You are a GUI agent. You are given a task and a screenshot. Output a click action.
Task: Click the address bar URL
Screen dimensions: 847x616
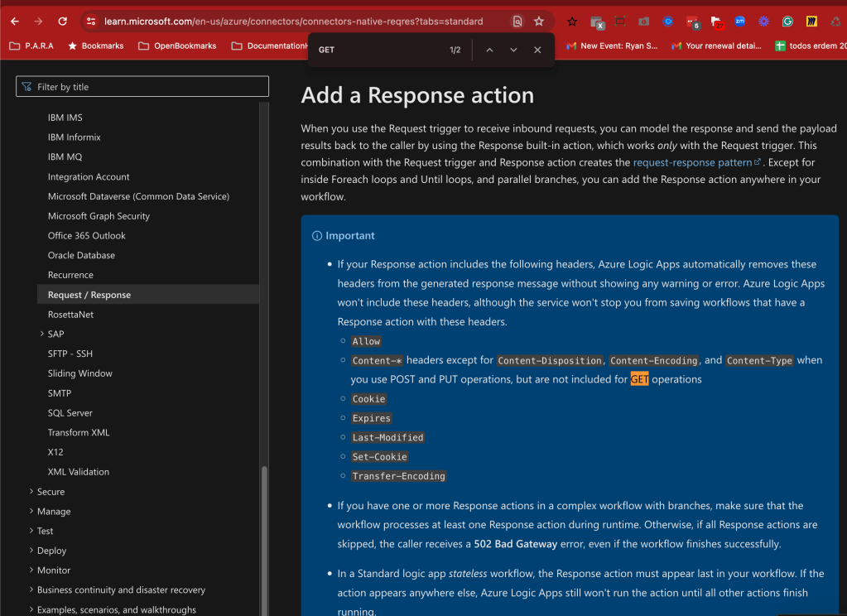(293, 22)
